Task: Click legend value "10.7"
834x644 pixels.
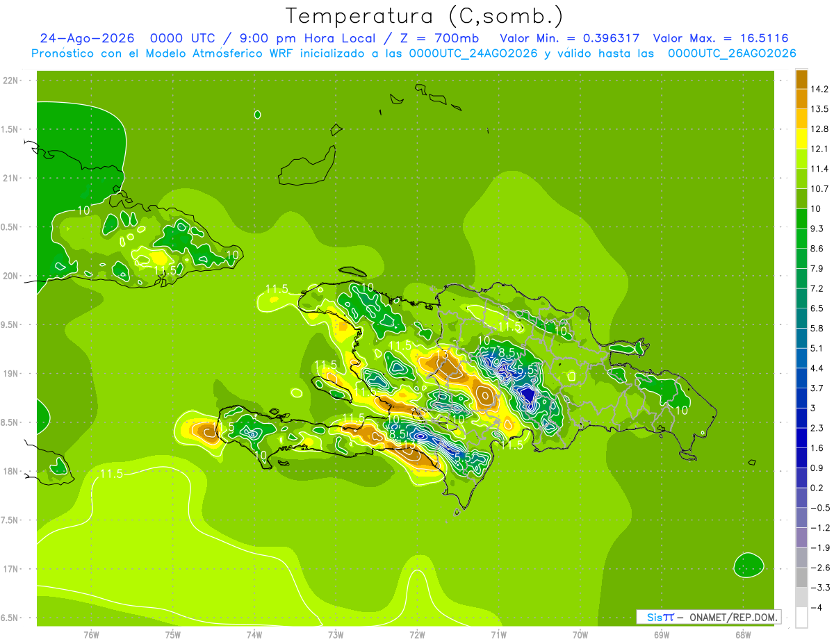Action: coord(820,189)
